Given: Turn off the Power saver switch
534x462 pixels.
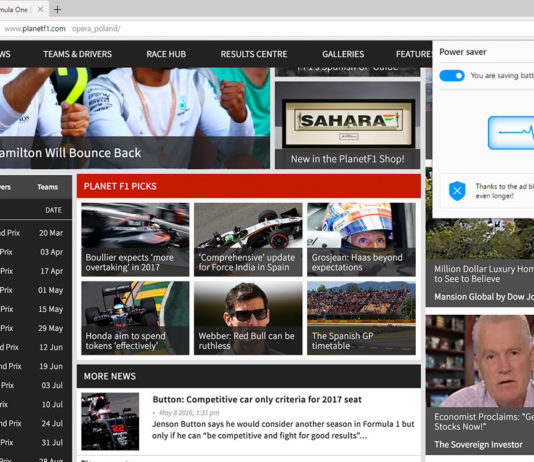Looking at the screenshot, I should pyautogui.click(x=452, y=76).
